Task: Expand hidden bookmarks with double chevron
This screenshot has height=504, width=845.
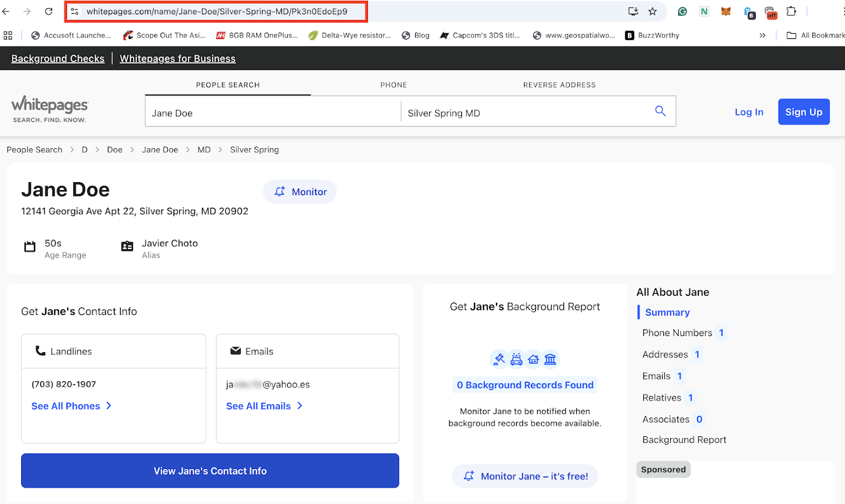Action: point(762,36)
